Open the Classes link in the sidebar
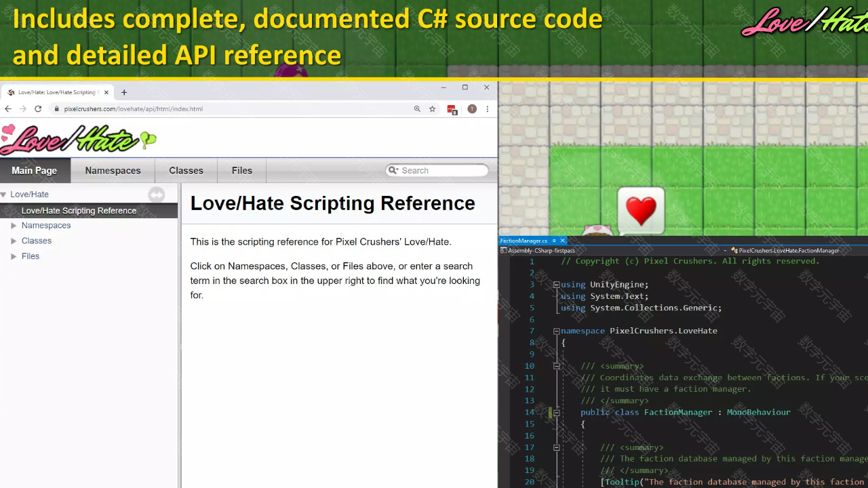Viewport: 868px width, 488px height. 37,241
